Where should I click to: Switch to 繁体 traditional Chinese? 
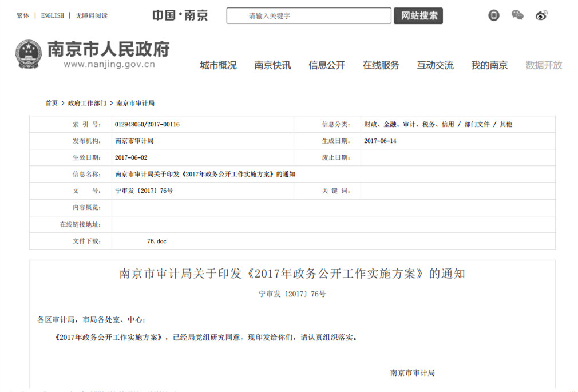pyautogui.click(x=23, y=15)
